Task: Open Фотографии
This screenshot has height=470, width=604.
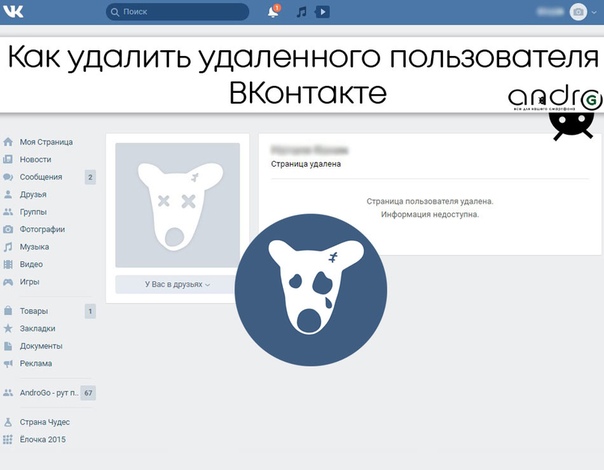Action: coord(42,229)
